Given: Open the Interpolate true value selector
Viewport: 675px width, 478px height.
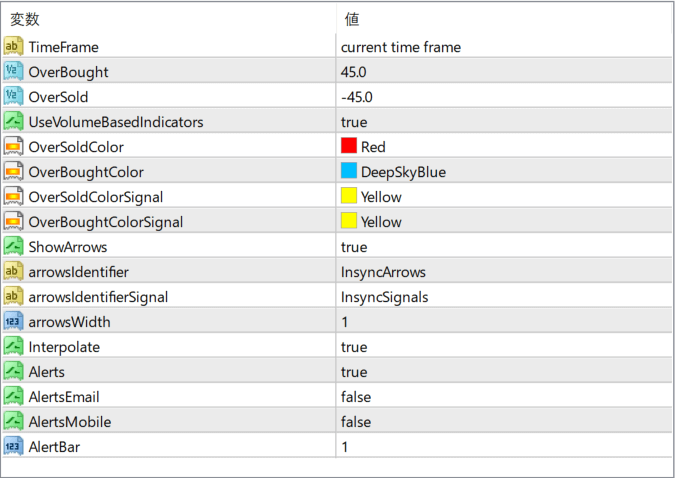Looking at the screenshot, I should coord(504,347).
